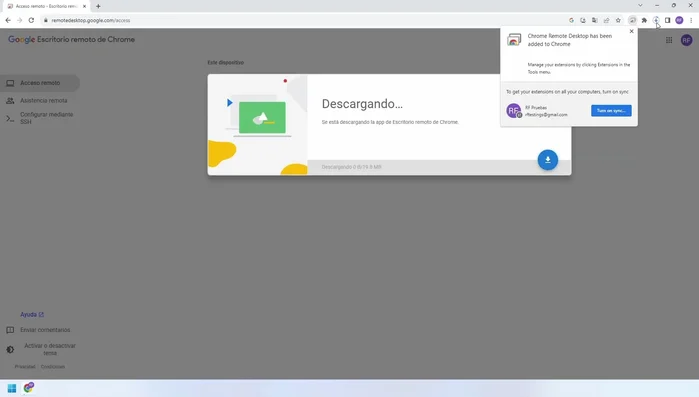Viewport: 699px width, 397px height.
Task: Click the Este dispositivo label
Action: pyautogui.click(x=226, y=63)
